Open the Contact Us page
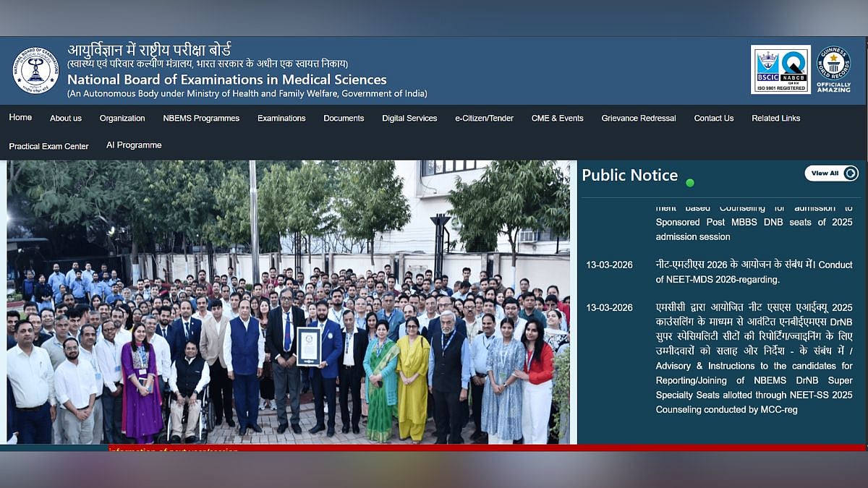868x488 pixels. 713,118
